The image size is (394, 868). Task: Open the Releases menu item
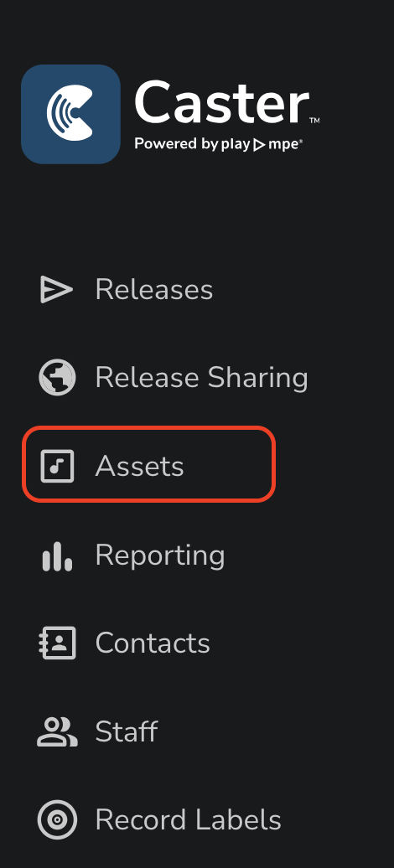(x=154, y=290)
